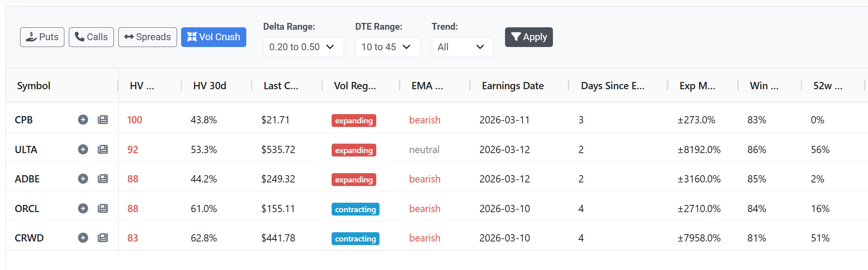Open the news icon for CPB
This screenshot has height=270, width=868.
103,120
